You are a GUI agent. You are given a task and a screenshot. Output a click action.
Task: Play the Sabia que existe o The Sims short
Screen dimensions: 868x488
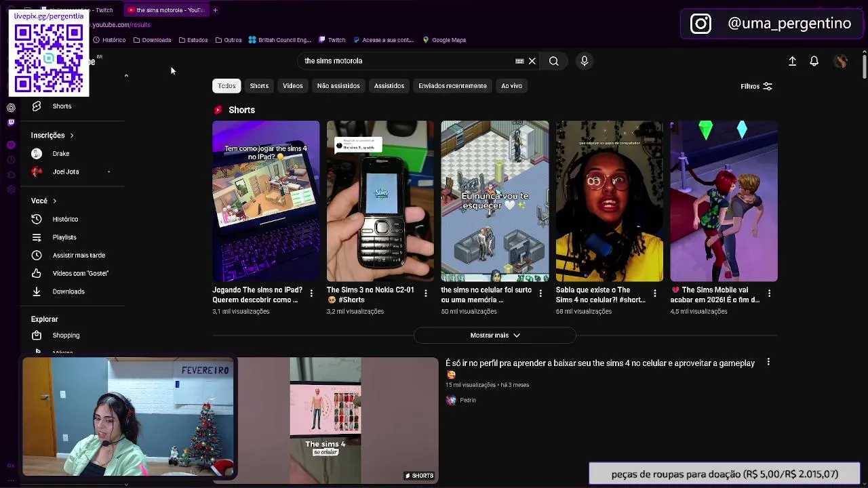coord(610,201)
